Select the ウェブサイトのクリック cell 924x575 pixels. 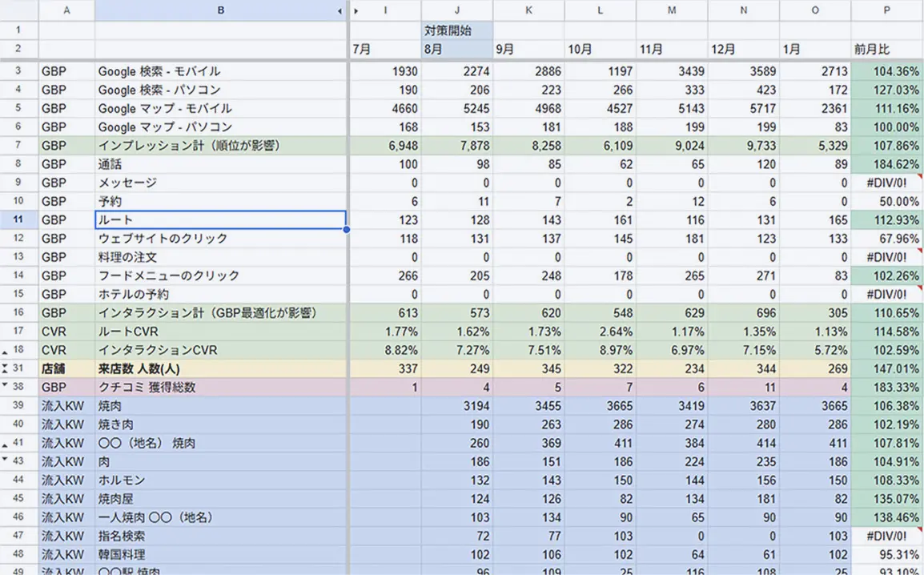pos(220,239)
